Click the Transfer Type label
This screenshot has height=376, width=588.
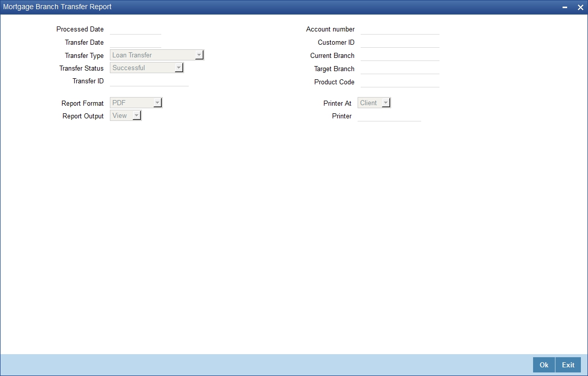(x=84, y=55)
